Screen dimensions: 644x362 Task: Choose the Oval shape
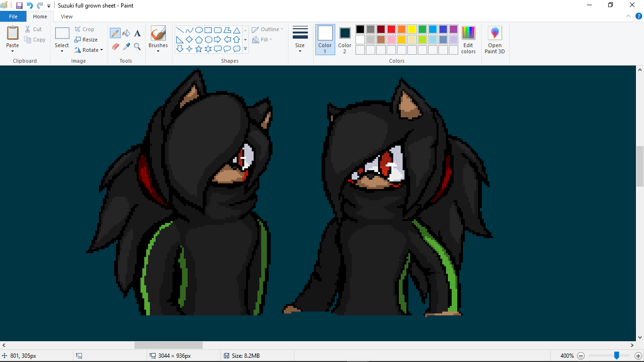(199, 30)
